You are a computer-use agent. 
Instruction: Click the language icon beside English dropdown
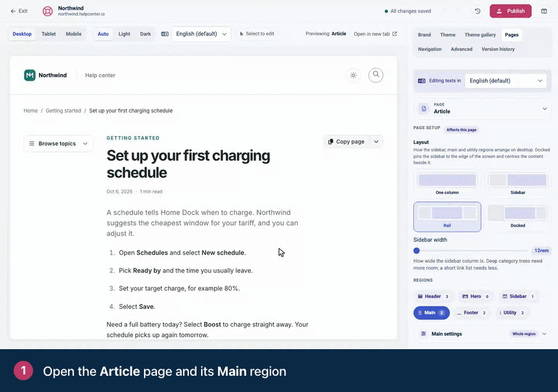tap(165, 34)
